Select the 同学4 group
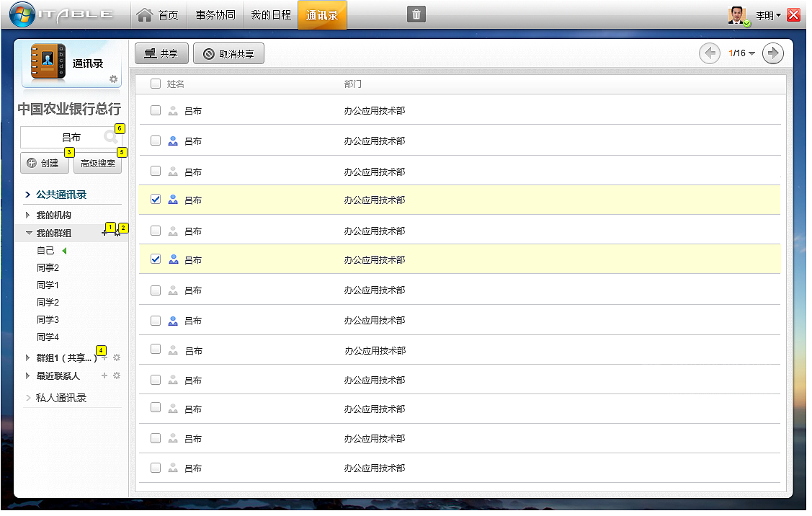 [x=48, y=337]
